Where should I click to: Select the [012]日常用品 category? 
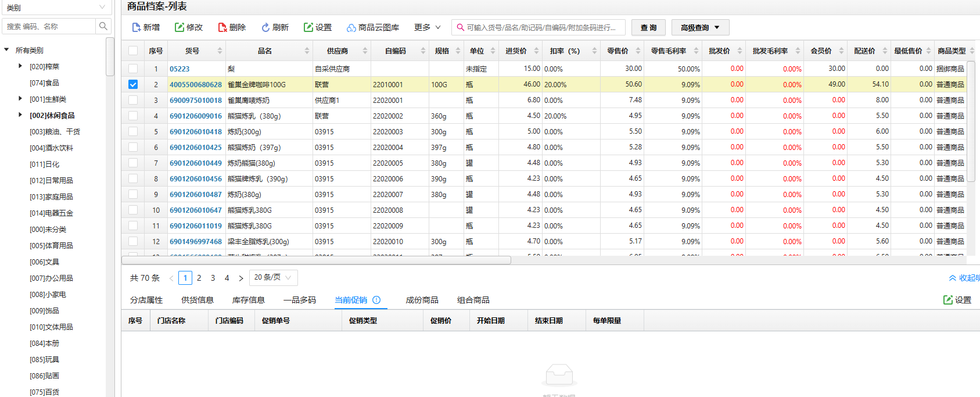(x=52, y=180)
